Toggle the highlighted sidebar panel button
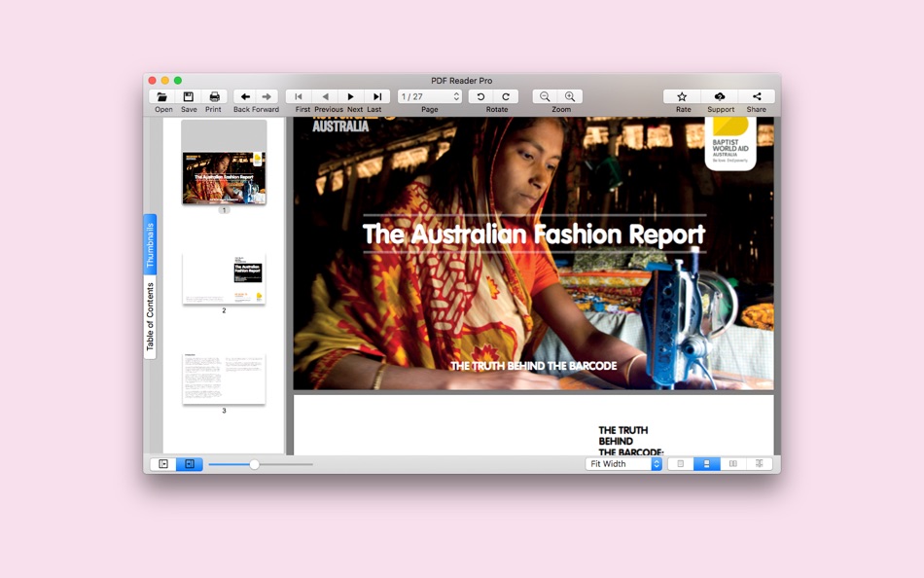 point(190,464)
